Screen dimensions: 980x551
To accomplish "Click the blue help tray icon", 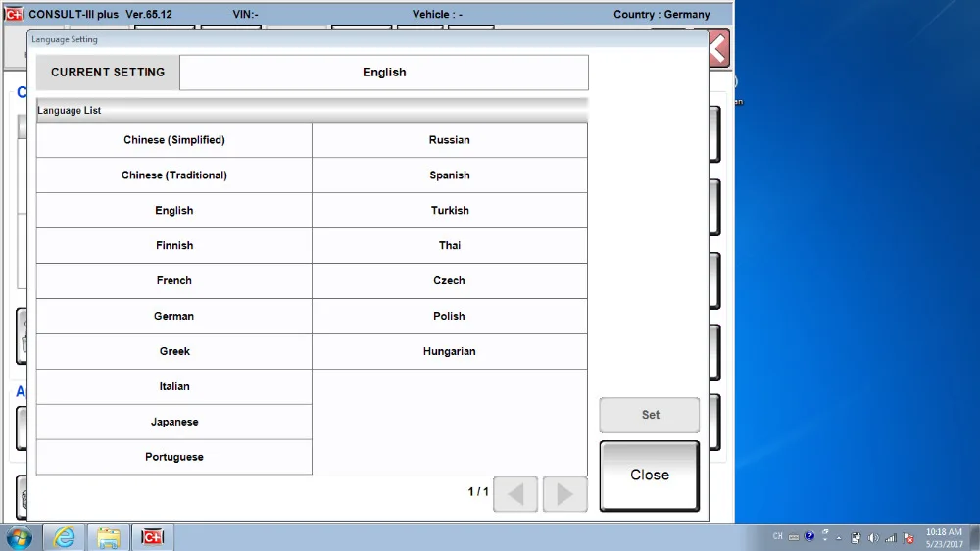I will click(809, 536).
